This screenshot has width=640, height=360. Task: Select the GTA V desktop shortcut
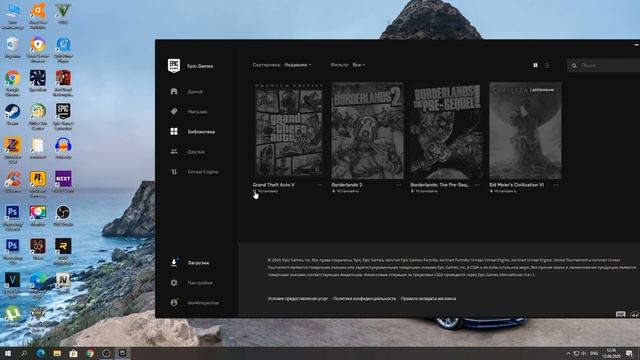point(63,14)
